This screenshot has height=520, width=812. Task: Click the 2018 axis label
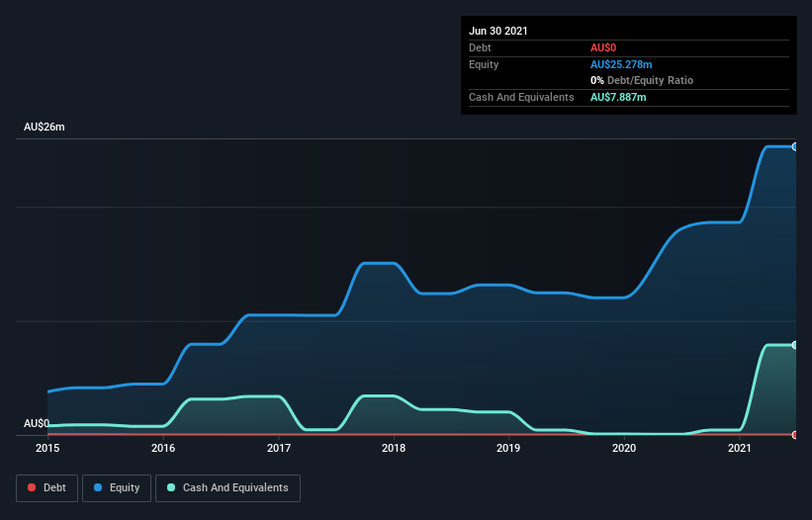pyautogui.click(x=394, y=448)
